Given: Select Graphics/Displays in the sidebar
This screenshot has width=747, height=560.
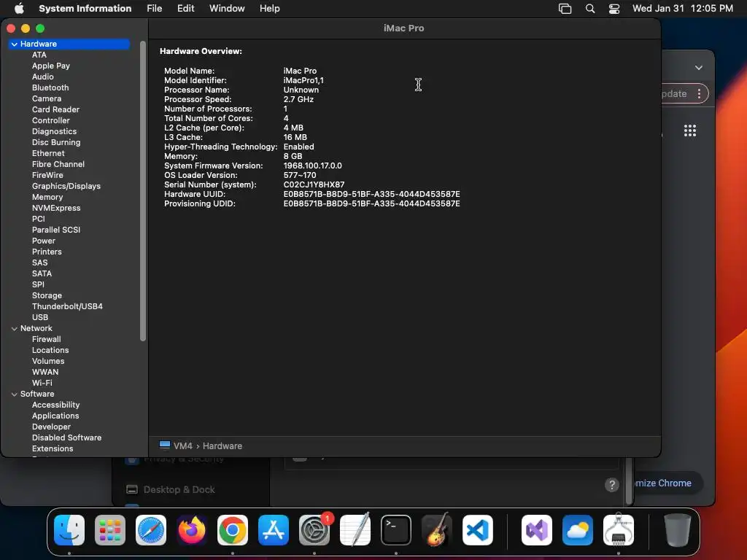Looking at the screenshot, I should coord(66,186).
